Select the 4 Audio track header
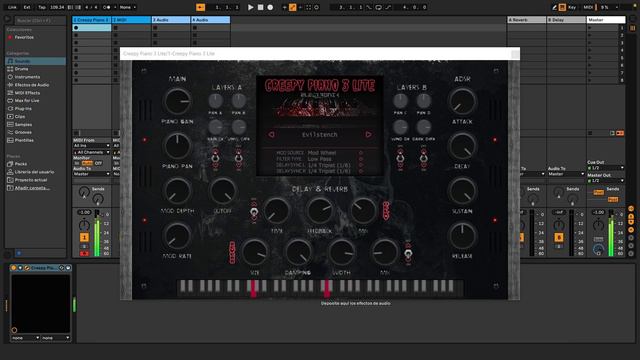Screen dimensions: 640x360 tap(210, 20)
